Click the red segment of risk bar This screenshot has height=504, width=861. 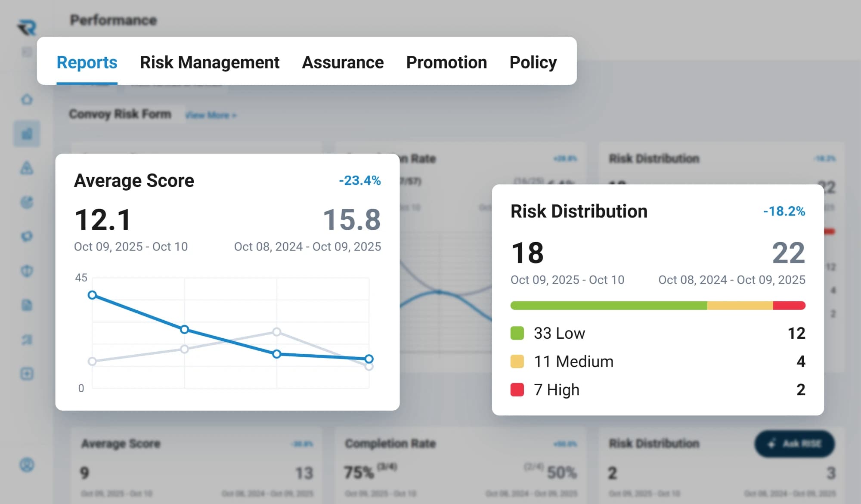click(x=789, y=306)
